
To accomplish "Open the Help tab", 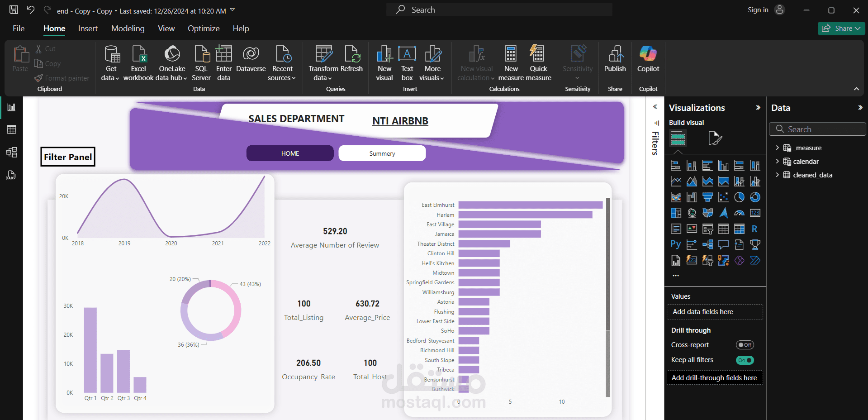I will tap(241, 29).
